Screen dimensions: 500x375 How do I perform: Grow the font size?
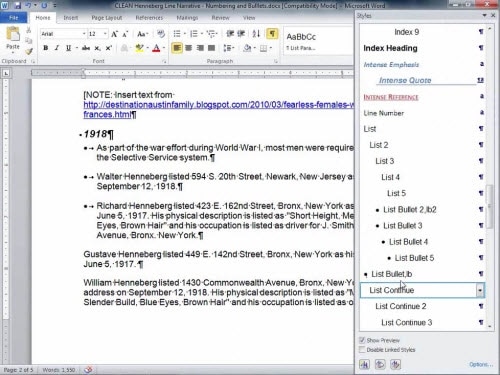point(114,34)
